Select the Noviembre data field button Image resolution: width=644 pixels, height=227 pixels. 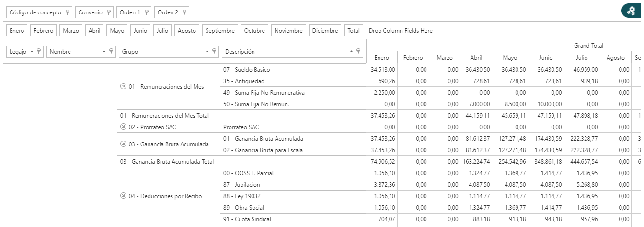(x=288, y=31)
